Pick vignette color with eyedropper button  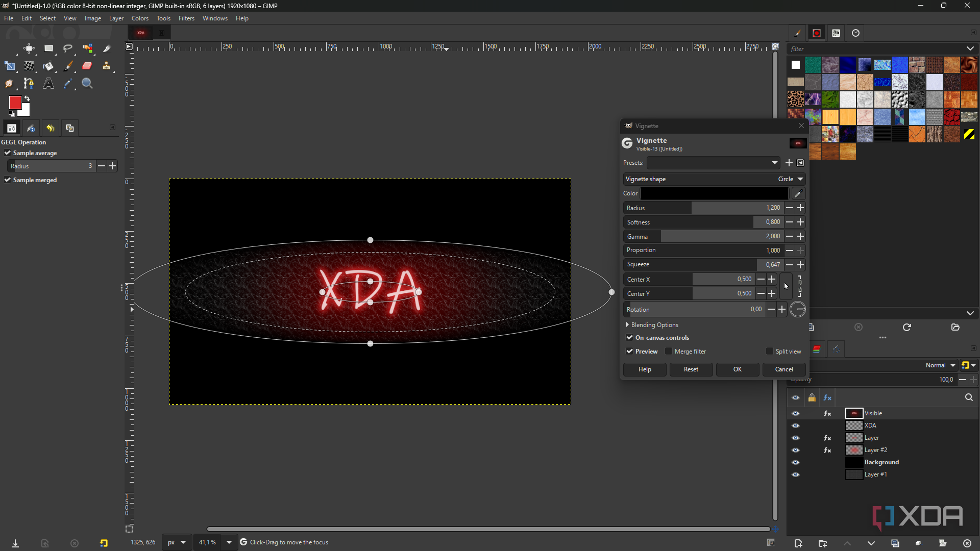tap(798, 193)
